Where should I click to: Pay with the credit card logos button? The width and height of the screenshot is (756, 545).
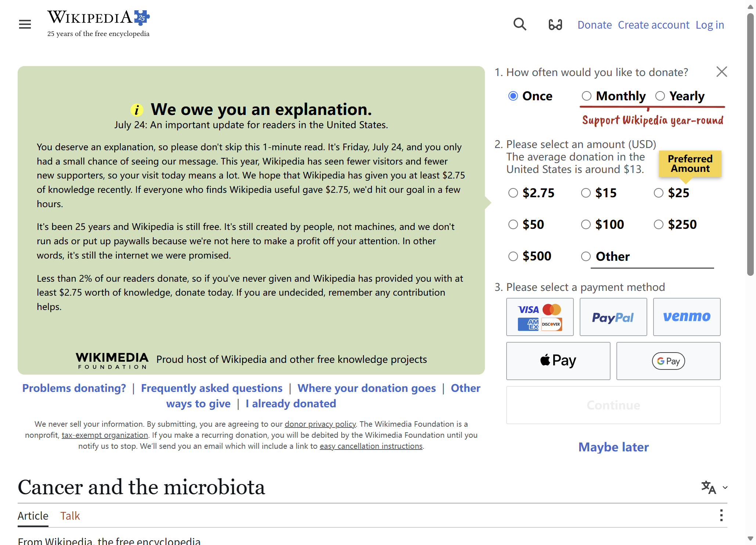(x=540, y=317)
